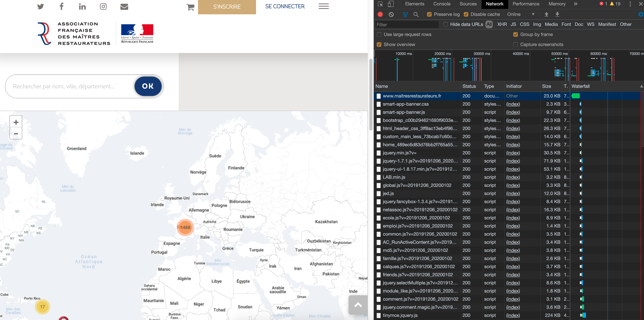The image size is (644, 320).
Task: Activate the inspect element picker
Action: point(380,4)
